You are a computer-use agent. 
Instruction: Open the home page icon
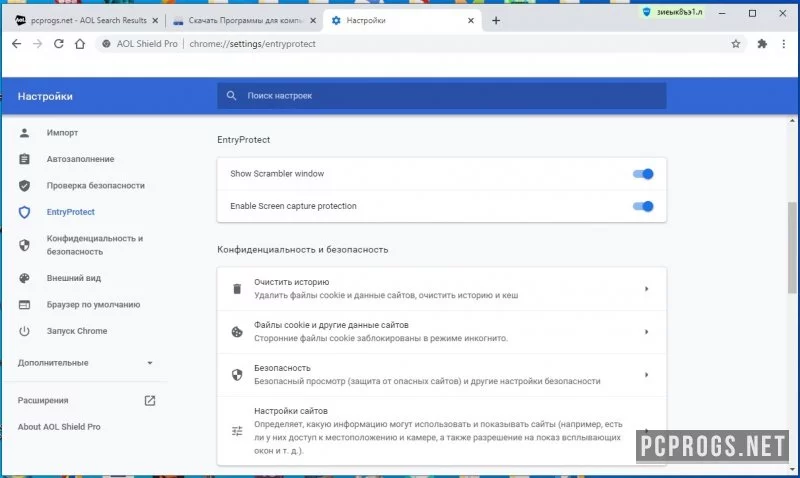[80, 44]
